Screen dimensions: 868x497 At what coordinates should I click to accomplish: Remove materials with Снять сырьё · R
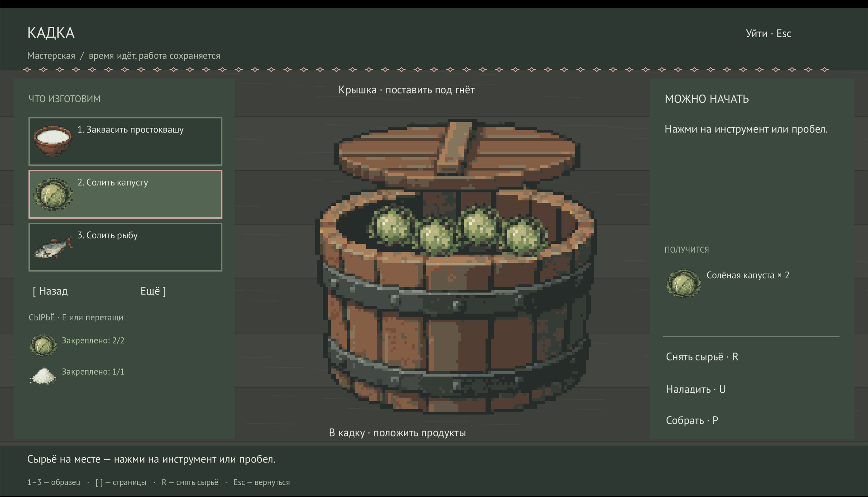[x=702, y=357]
